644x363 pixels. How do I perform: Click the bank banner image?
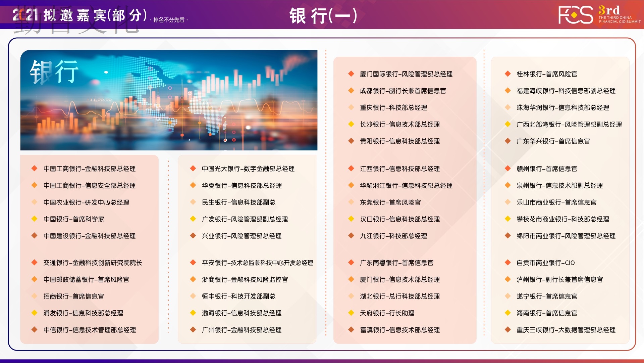coord(169,100)
